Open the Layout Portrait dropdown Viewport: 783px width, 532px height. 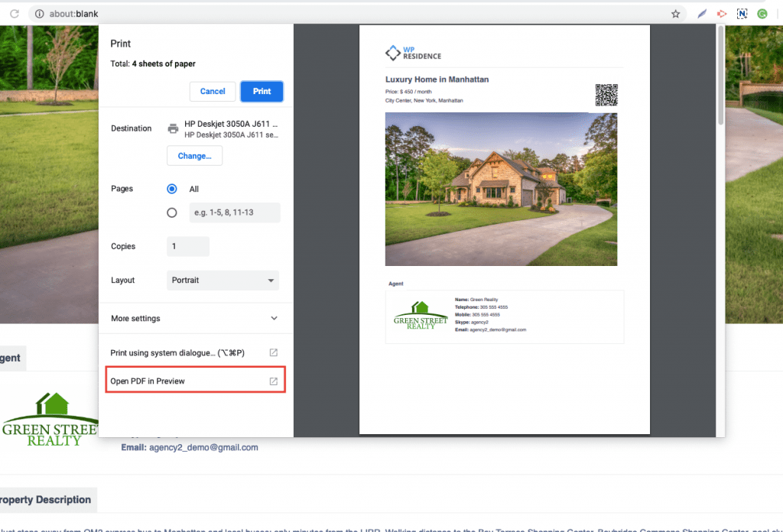pyautogui.click(x=223, y=281)
